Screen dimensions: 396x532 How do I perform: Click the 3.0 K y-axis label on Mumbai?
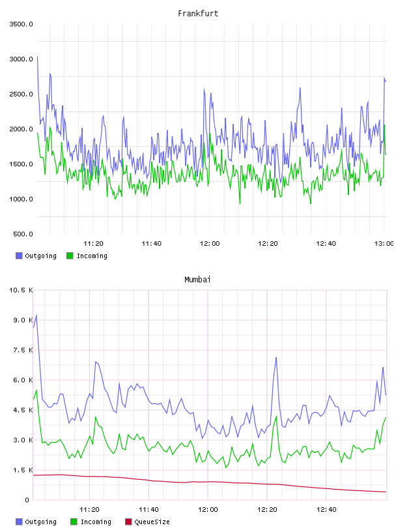(23, 440)
